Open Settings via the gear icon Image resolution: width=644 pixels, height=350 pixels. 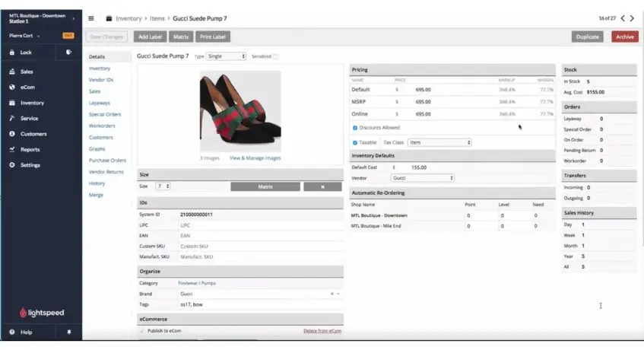coord(12,165)
